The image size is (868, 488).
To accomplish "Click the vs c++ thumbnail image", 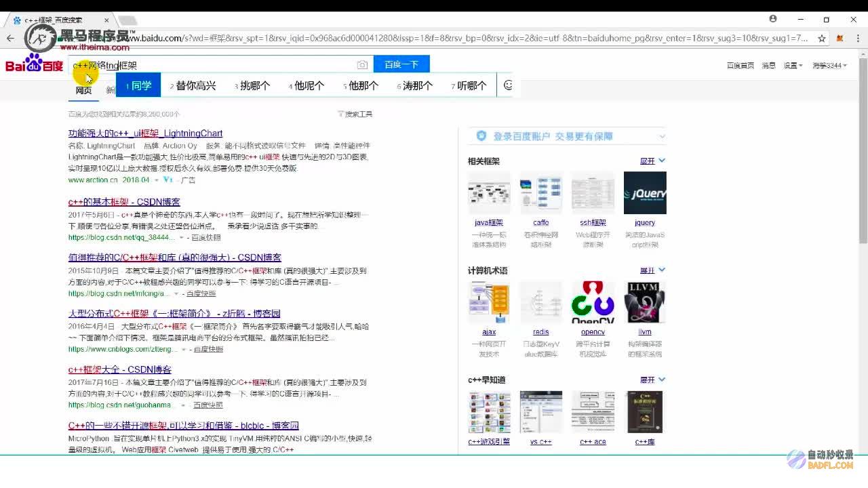I will [x=540, y=412].
